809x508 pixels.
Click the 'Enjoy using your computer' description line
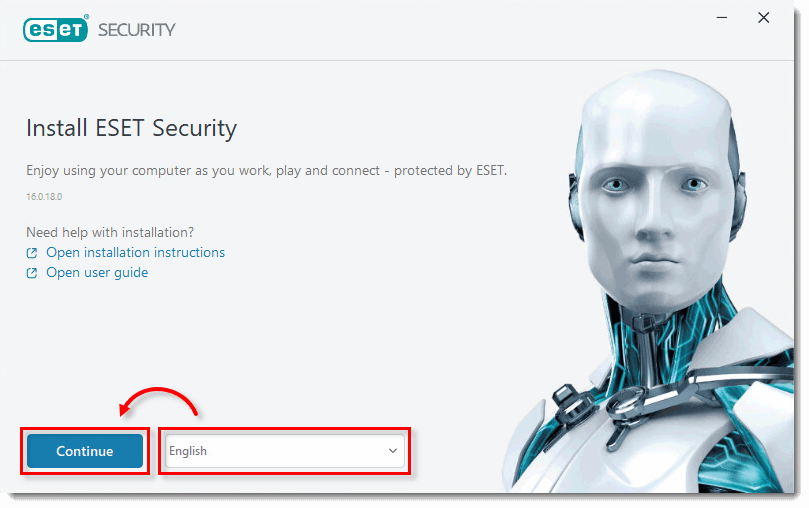click(267, 171)
